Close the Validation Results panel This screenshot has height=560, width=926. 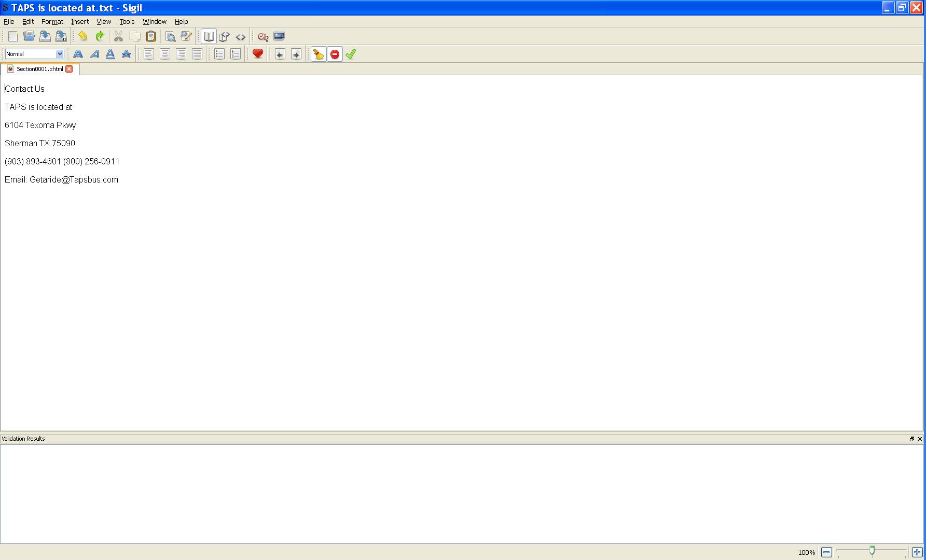click(x=920, y=439)
